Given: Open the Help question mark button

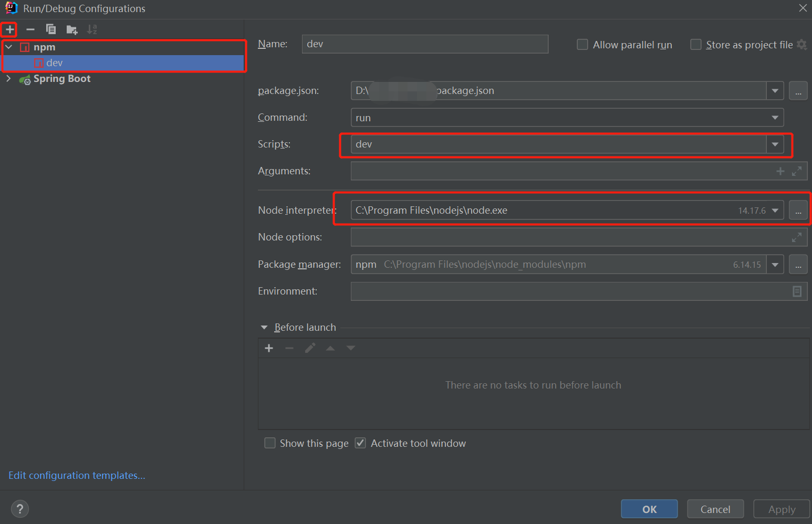Looking at the screenshot, I should coord(20,509).
